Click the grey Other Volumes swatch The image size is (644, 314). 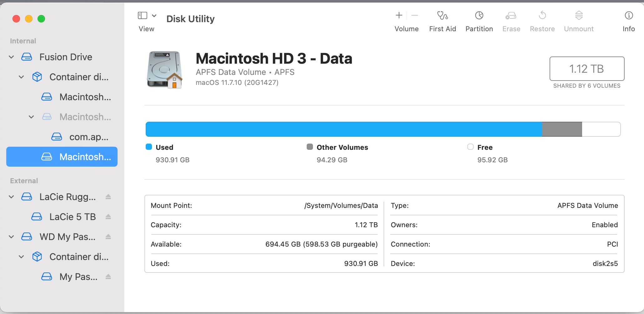coord(310,147)
